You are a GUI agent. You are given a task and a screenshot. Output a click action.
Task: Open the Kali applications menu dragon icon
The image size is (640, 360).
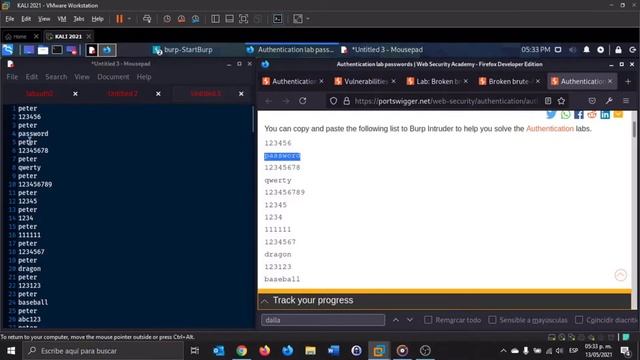point(8,50)
